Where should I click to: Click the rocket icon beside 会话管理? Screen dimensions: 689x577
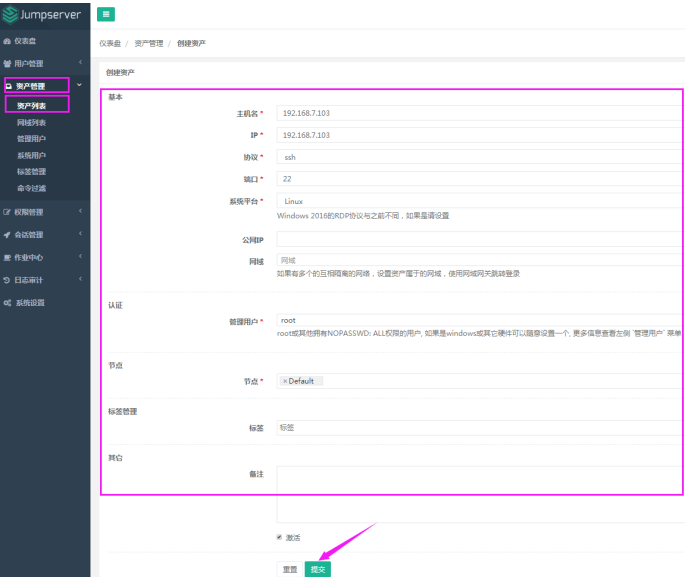point(7,235)
